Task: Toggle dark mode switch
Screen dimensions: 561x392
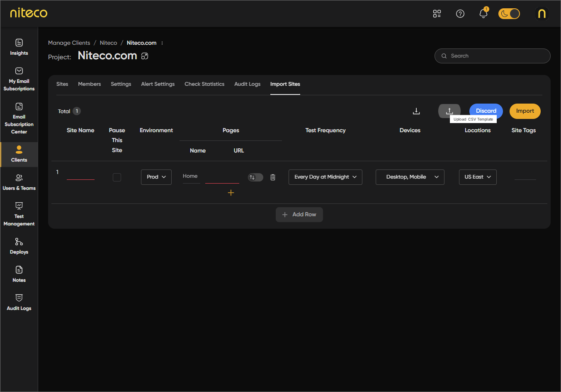Action: click(509, 14)
